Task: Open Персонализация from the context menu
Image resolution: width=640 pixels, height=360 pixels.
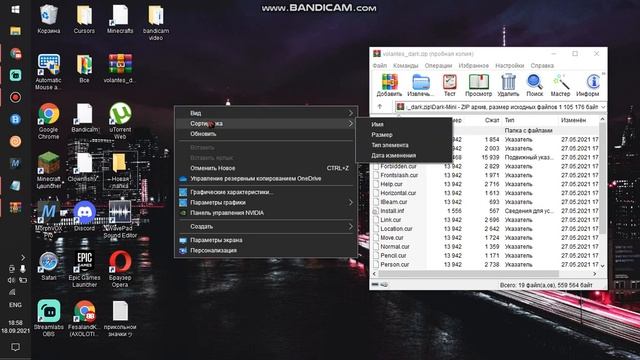Action: [x=266, y=251]
